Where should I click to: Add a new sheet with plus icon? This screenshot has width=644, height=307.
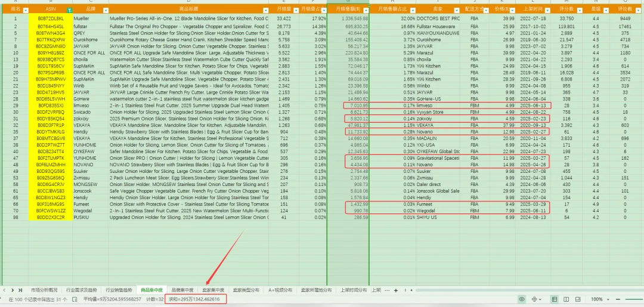(x=396, y=290)
